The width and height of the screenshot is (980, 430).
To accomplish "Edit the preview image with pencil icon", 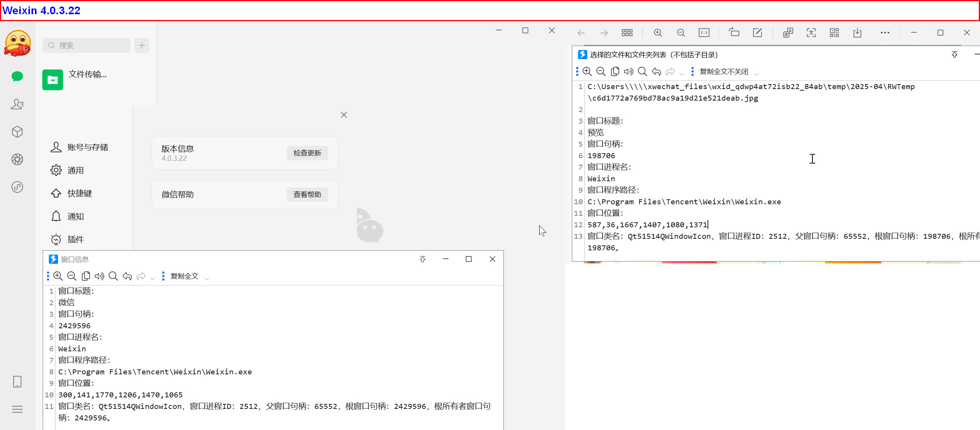I will 757,33.
